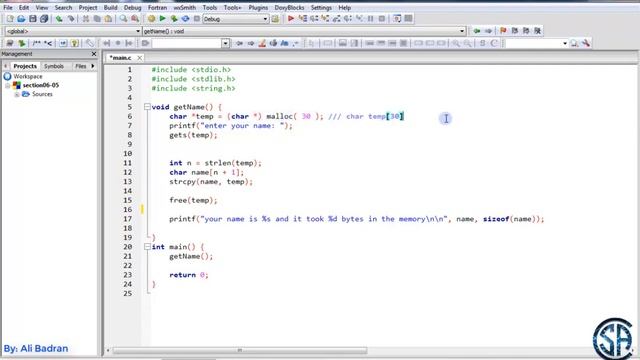Click the green Run icon
This screenshot has height=360, width=640.
click(162, 19)
